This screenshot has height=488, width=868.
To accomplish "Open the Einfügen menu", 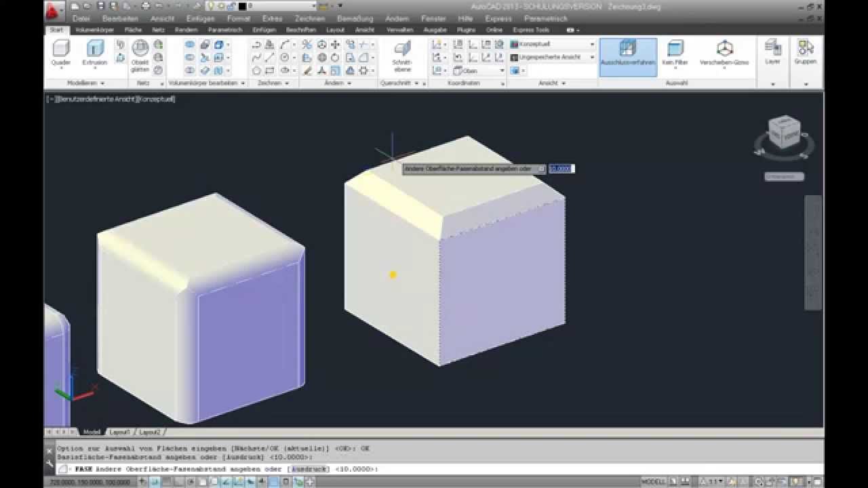I will [200, 18].
